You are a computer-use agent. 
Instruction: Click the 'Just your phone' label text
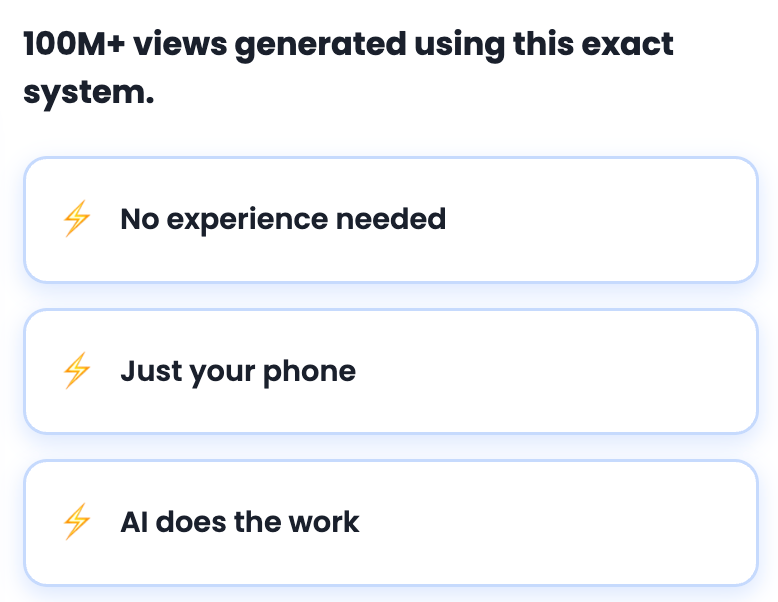pyautogui.click(x=238, y=371)
